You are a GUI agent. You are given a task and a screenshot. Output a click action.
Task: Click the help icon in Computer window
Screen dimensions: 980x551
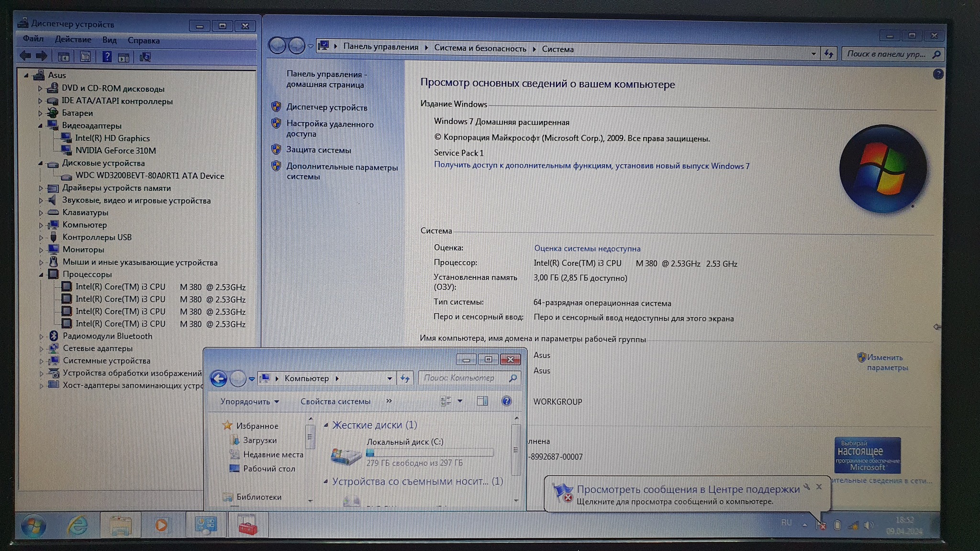[x=506, y=401]
